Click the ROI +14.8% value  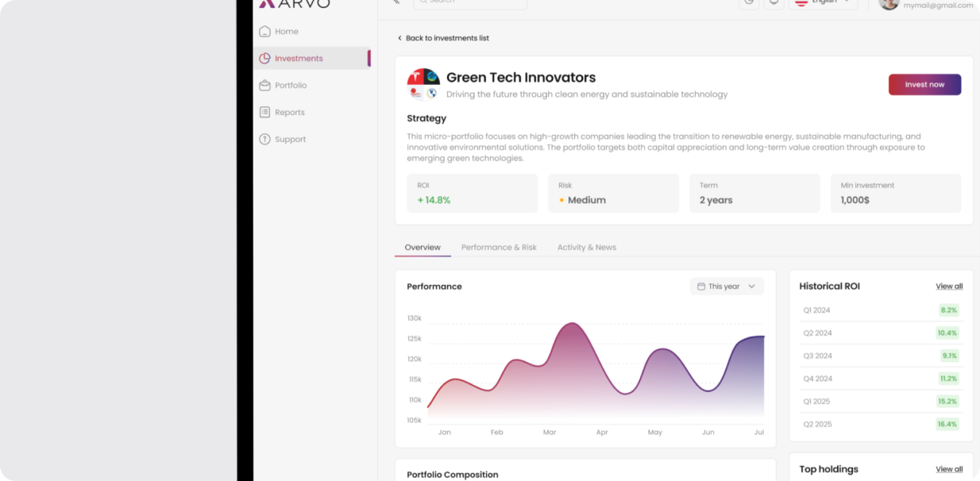click(x=434, y=200)
